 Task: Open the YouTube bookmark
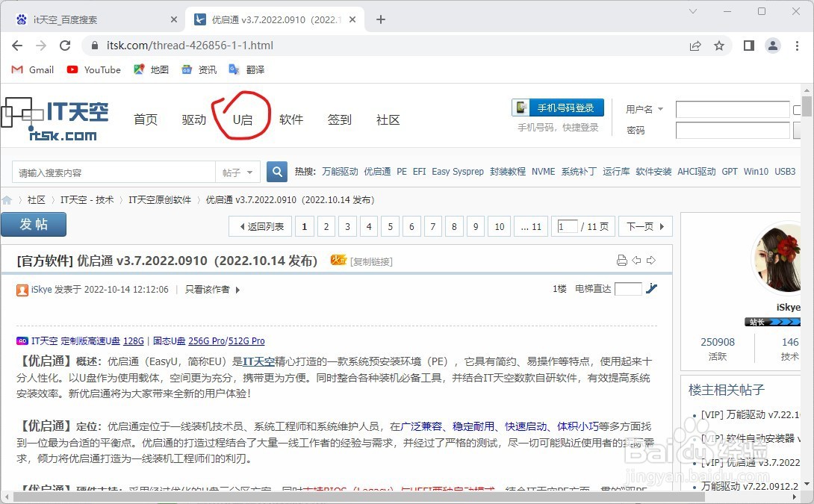point(94,69)
